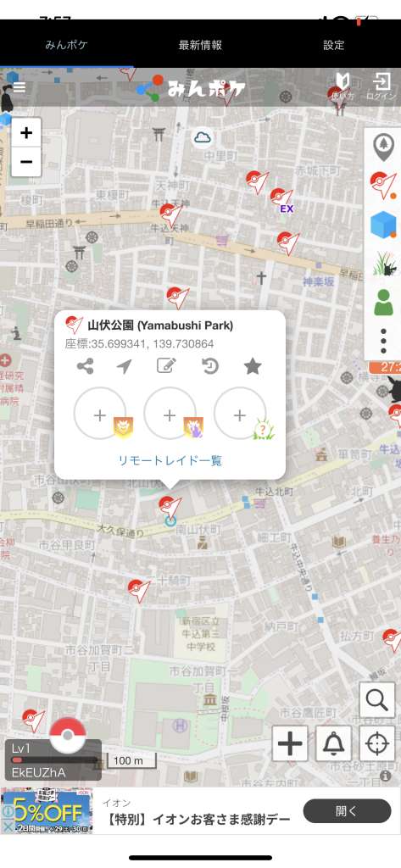Tap the EkEUZhA username label

pyautogui.click(x=38, y=772)
